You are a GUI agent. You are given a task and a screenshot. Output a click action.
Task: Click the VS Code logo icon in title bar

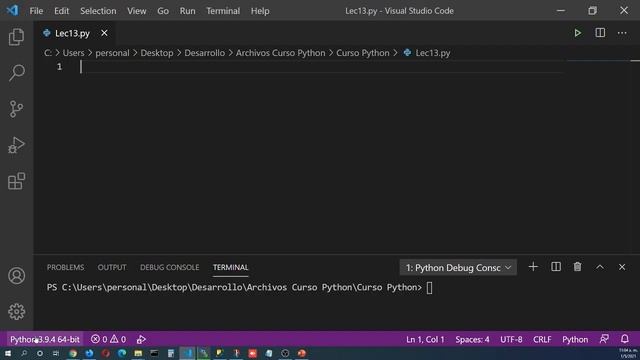pyautogui.click(x=12, y=10)
